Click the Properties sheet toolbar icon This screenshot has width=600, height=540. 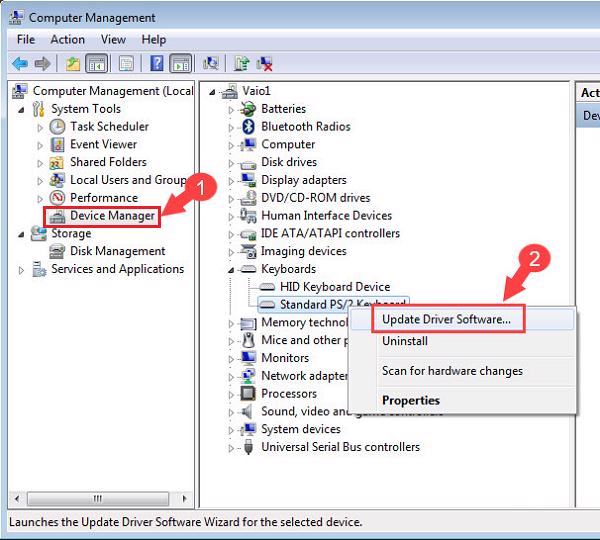point(126,64)
